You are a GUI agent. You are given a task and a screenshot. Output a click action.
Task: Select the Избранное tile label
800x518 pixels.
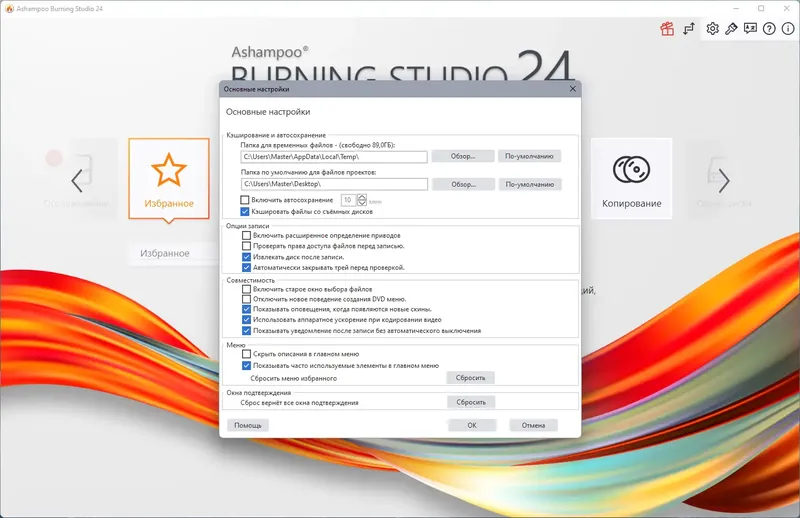click(169, 203)
